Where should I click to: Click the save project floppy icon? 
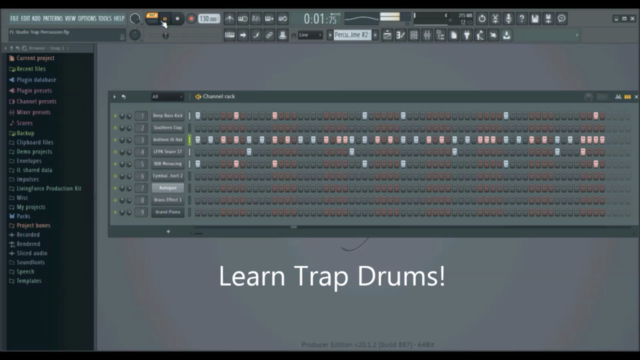(535, 18)
